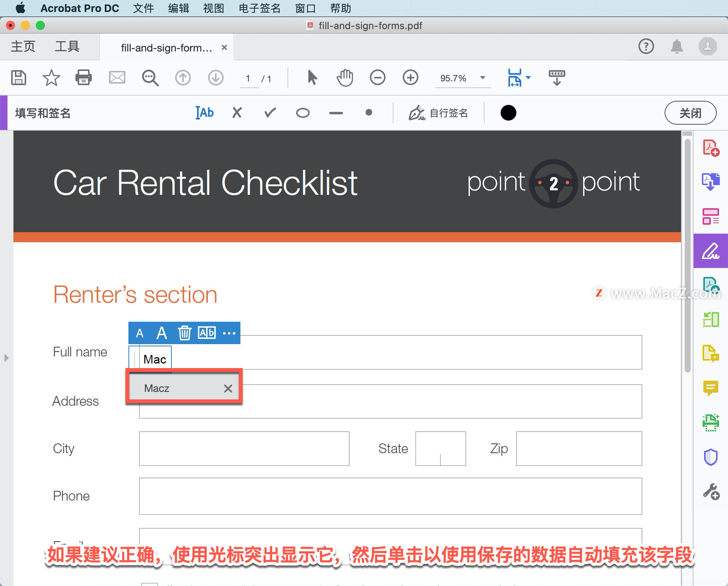Click the scrolling mode toolbar icon
The height and width of the screenshot is (586, 728).
point(557,78)
